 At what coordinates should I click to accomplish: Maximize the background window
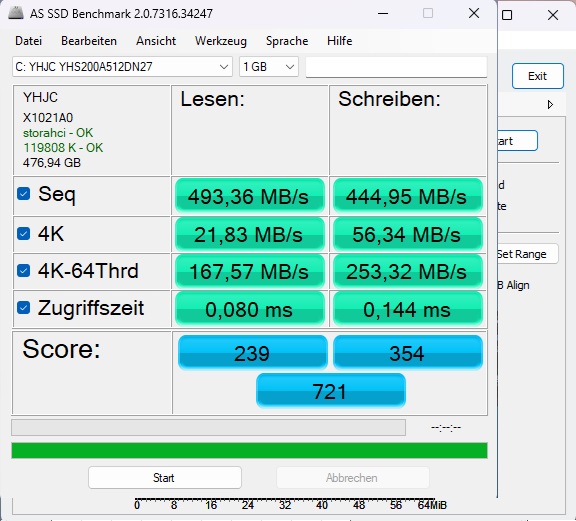[x=507, y=15]
